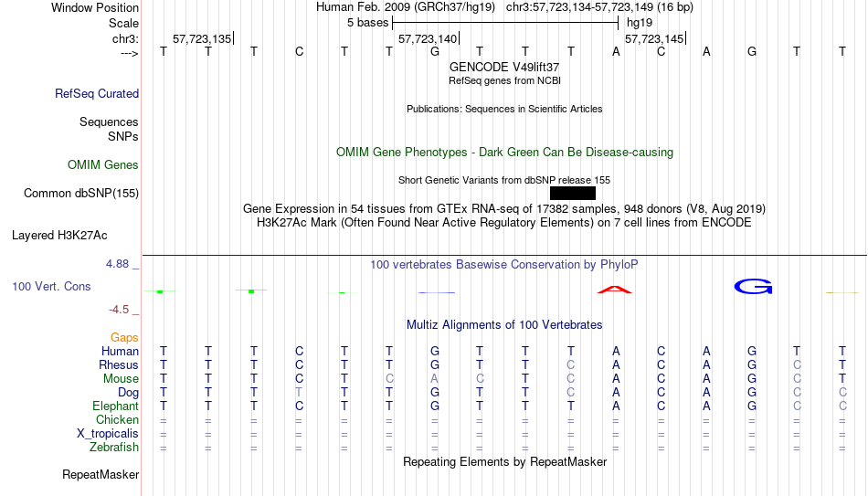Click the blue G conservation logo letter
The height and width of the screenshot is (496, 868).
coord(753,286)
